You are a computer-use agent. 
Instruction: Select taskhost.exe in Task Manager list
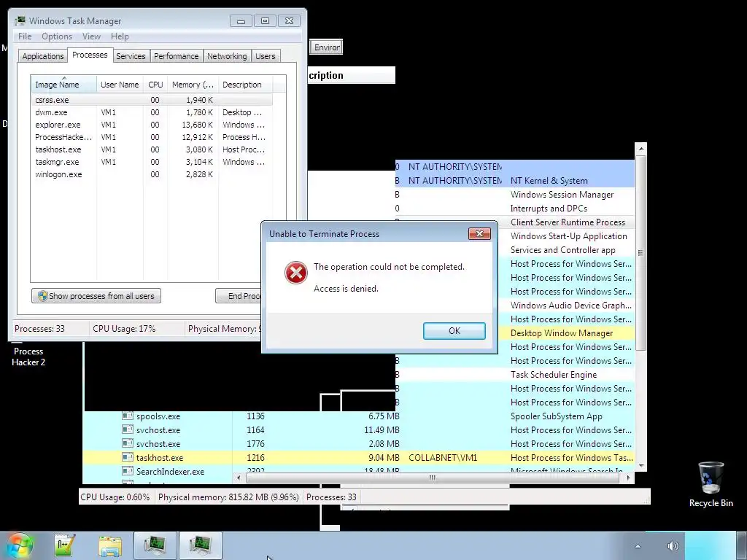point(152,149)
